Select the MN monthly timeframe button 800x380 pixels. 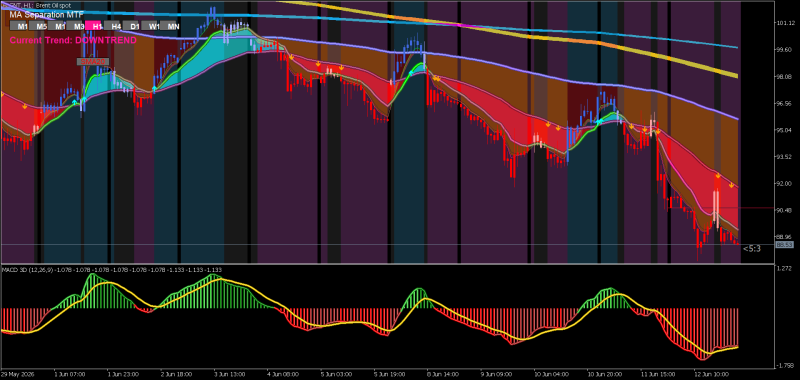pyautogui.click(x=169, y=26)
